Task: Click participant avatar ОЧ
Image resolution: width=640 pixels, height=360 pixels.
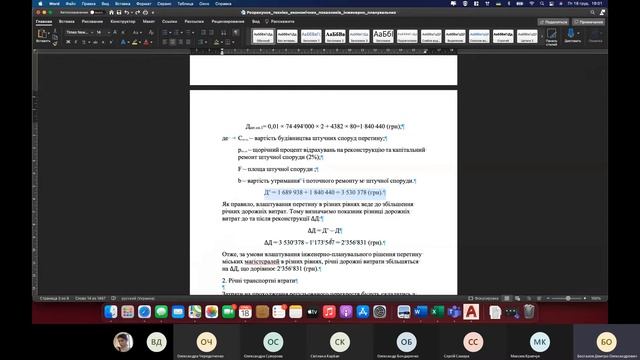Action: (x=207, y=342)
